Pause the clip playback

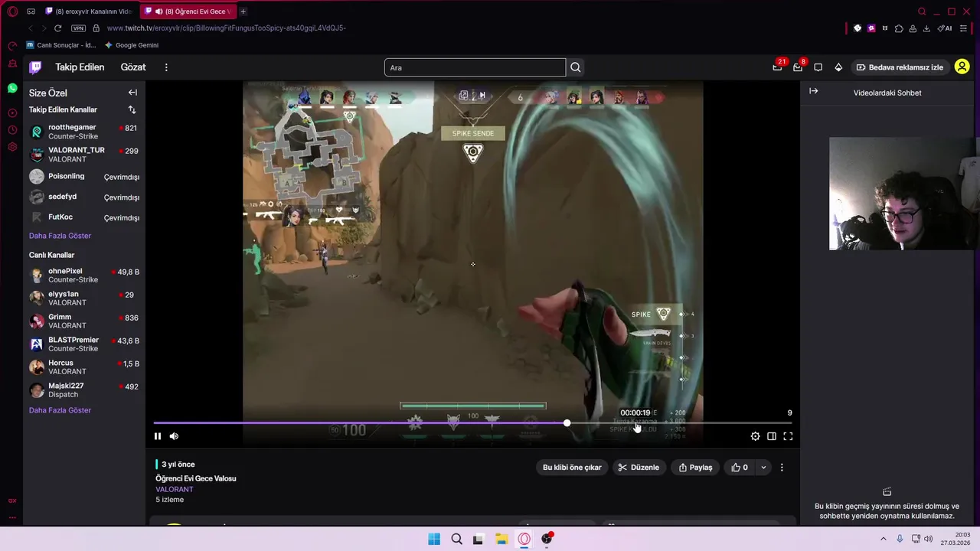pyautogui.click(x=158, y=436)
